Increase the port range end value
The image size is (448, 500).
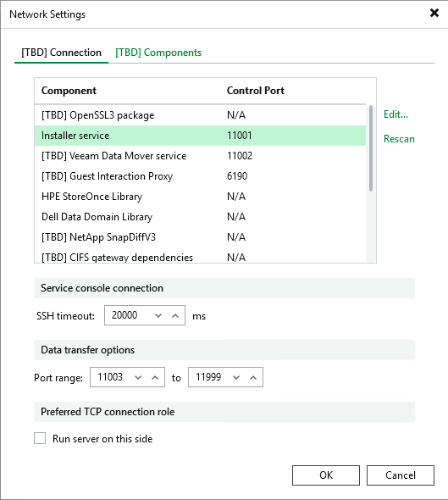coord(253,378)
